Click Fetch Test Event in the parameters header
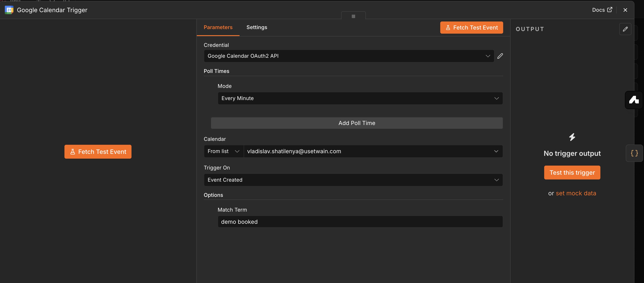The width and height of the screenshot is (644, 283). pyautogui.click(x=471, y=28)
